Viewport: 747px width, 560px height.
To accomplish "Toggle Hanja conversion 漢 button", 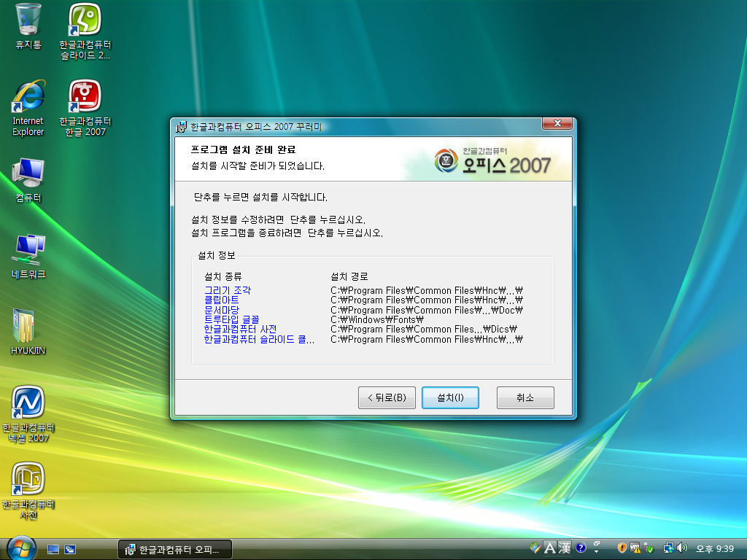I will click(x=565, y=548).
